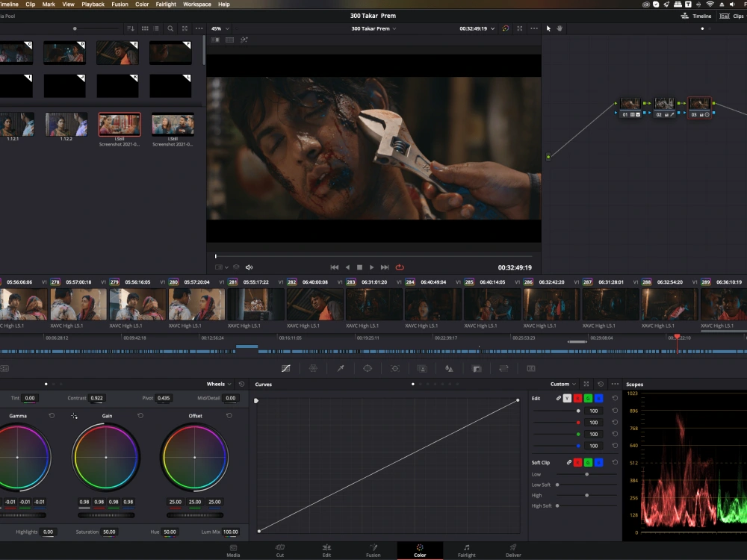Adjust the Soft Clip Low slider
This screenshot has height=560, width=747.
click(587, 474)
